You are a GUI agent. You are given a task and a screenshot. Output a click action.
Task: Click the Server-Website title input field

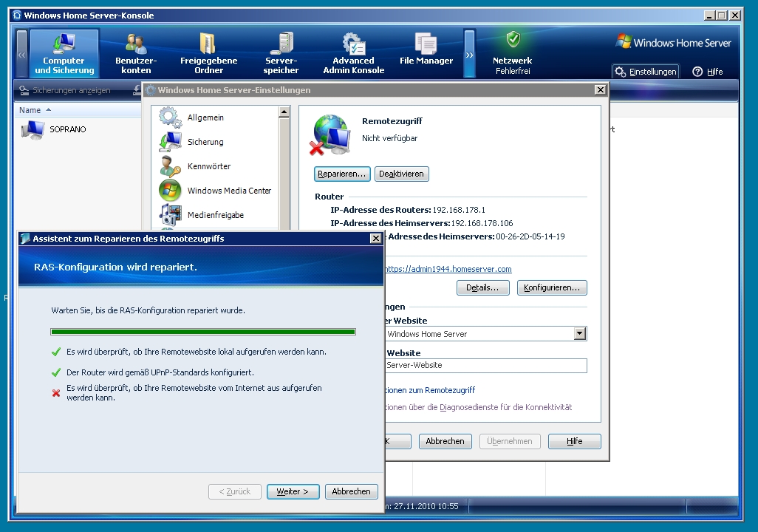486,366
